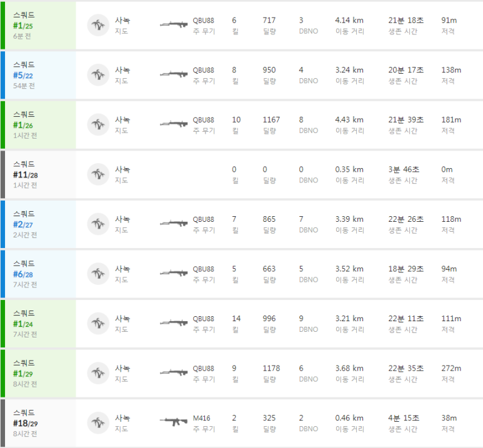Screen dimensions: 483x448
Task: Click QBU88 weapon icon in #1/29 match
Action: pos(174,372)
